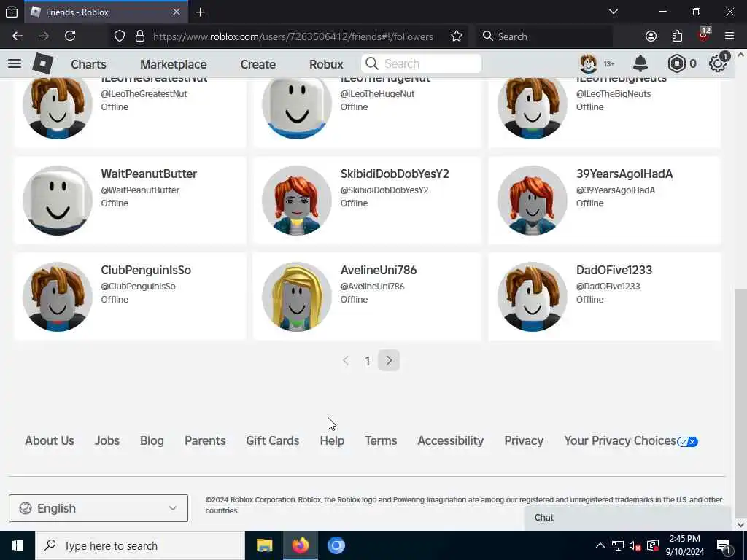Image resolution: width=747 pixels, height=560 pixels.
Task: Open the 39YearsAgoIHadA profile name
Action: (x=624, y=174)
